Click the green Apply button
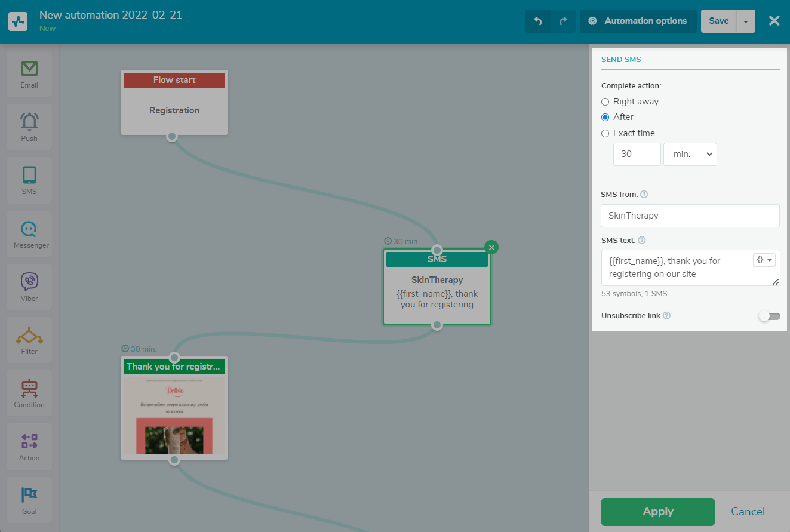This screenshot has height=532, width=790. (657, 512)
